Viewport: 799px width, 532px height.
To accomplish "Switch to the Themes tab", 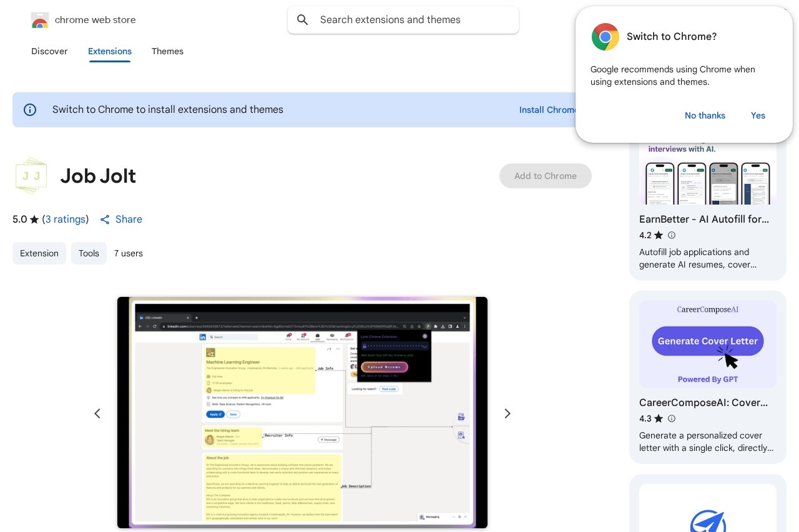I will coord(167,51).
